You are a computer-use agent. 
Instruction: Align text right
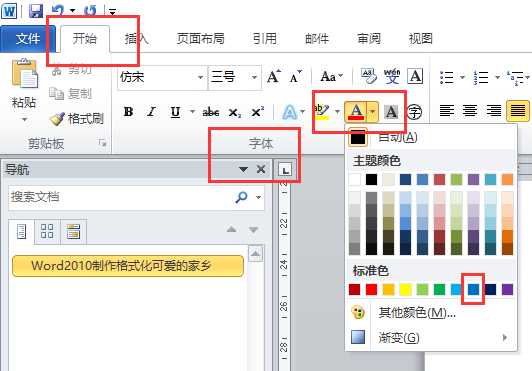pyautogui.click(x=494, y=111)
